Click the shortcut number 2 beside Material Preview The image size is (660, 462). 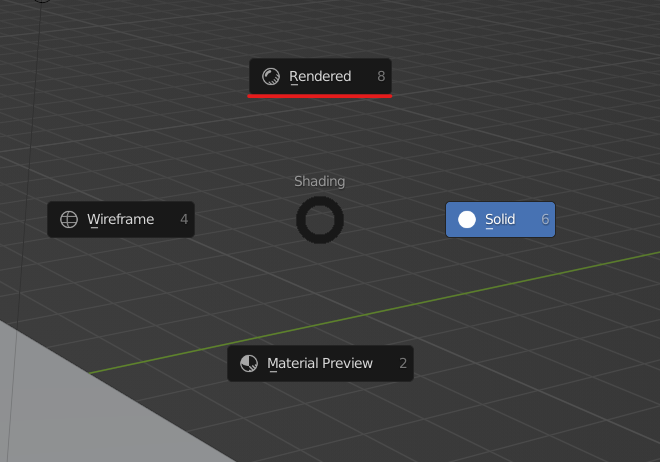coord(403,363)
